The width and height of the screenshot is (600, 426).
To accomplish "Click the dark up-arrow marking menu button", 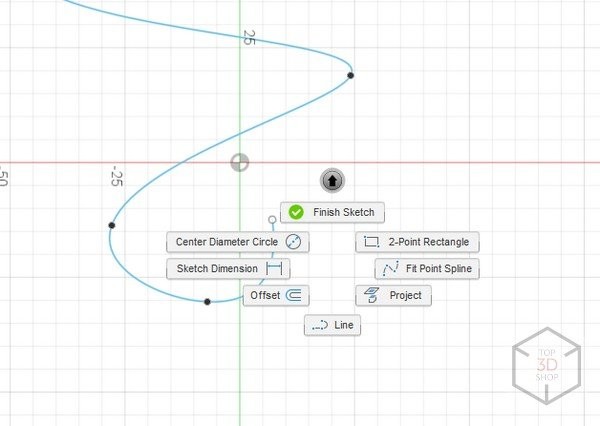I will pyautogui.click(x=333, y=180).
